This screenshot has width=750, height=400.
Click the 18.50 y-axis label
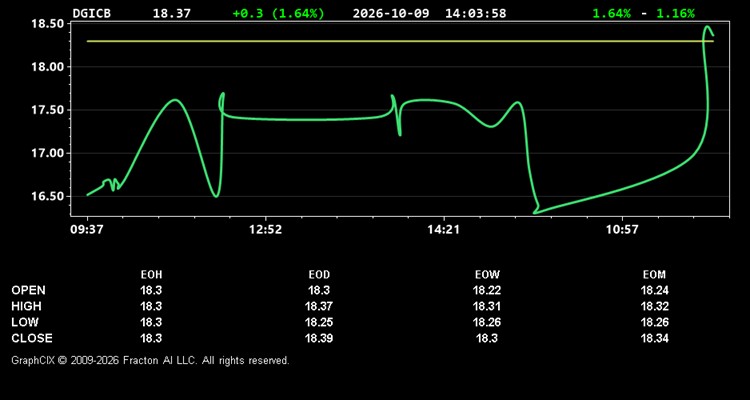point(47,24)
